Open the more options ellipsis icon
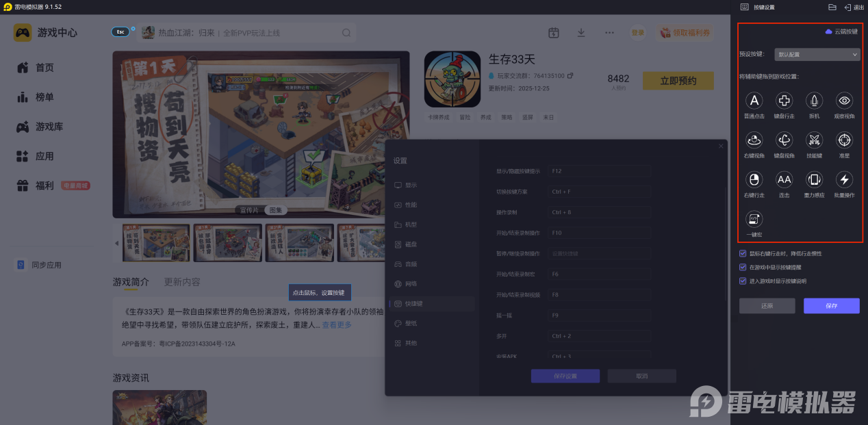The image size is (868, 425). coord(609,32)
